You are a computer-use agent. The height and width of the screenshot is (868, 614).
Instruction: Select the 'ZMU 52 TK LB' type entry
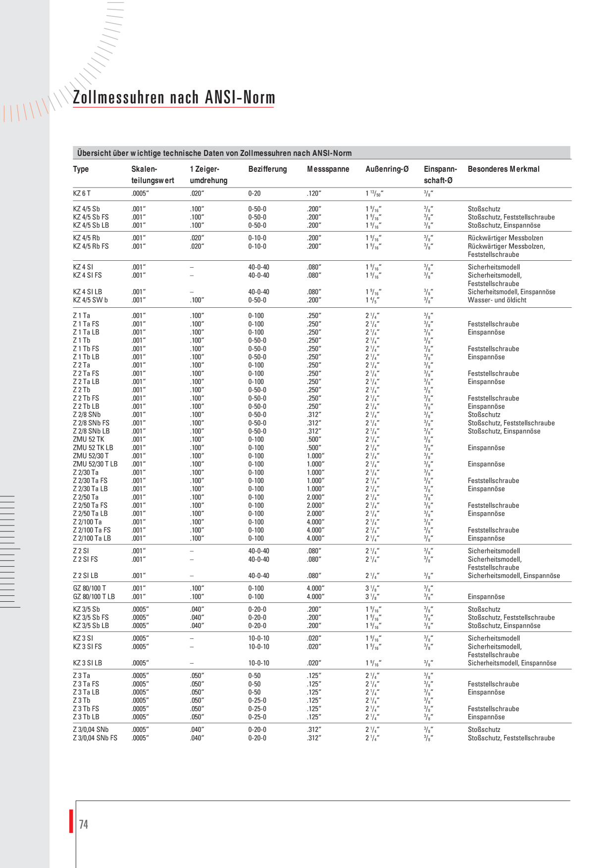[x=93, y=448]
